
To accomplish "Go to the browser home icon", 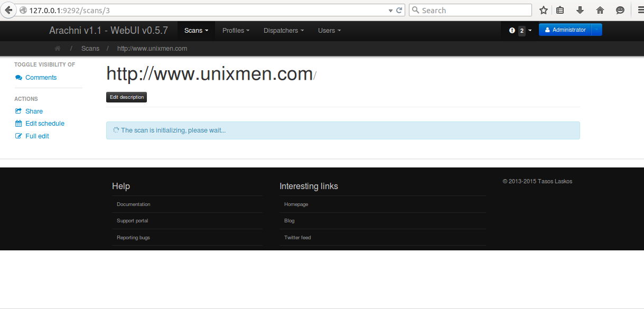I will tap(600, 10).
